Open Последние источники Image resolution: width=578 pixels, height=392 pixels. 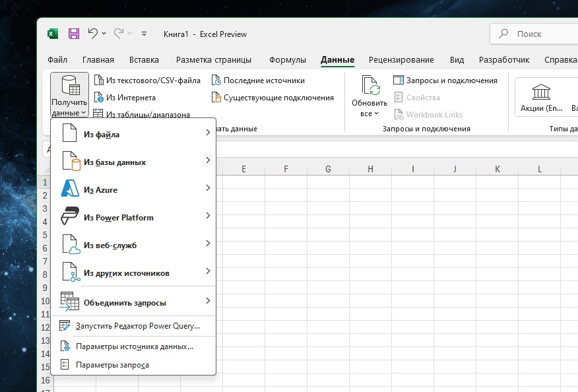[259, 81]
